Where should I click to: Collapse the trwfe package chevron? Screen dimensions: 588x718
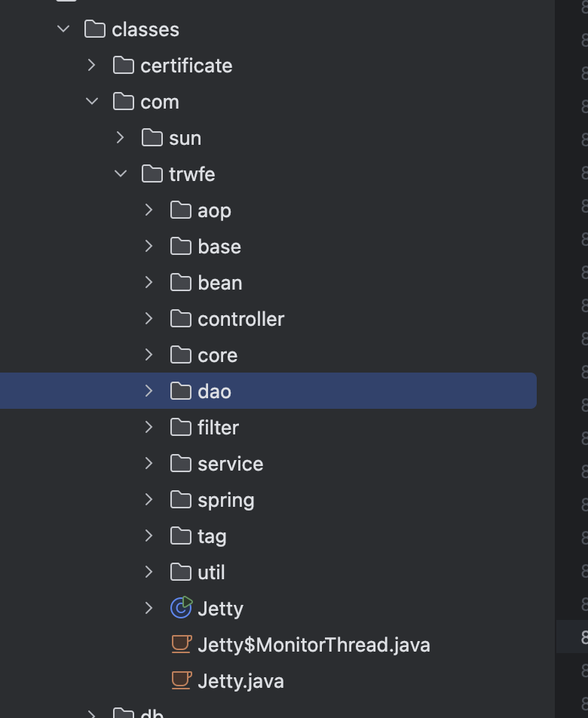121,173
